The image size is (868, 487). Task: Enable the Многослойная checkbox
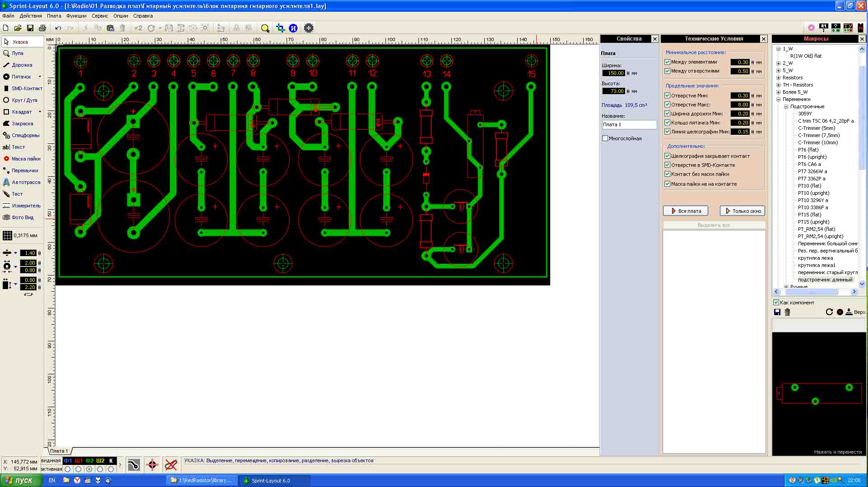(x=605, y=138)
